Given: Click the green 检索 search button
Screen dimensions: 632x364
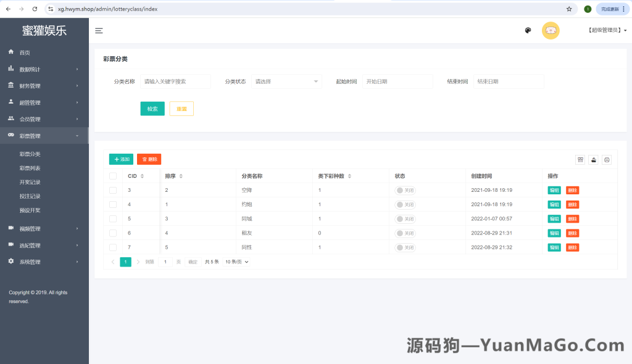Looking at the screenshot, I should (x=152, y=108).
